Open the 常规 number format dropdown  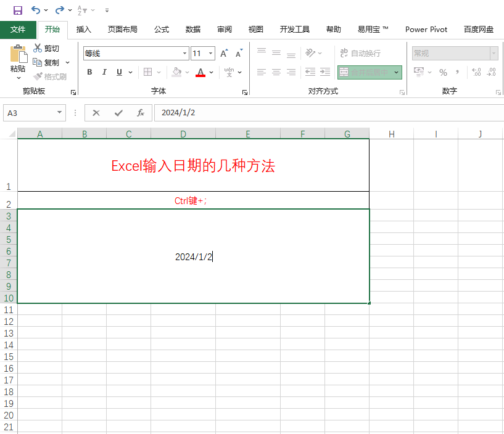[x=494, y=54]
